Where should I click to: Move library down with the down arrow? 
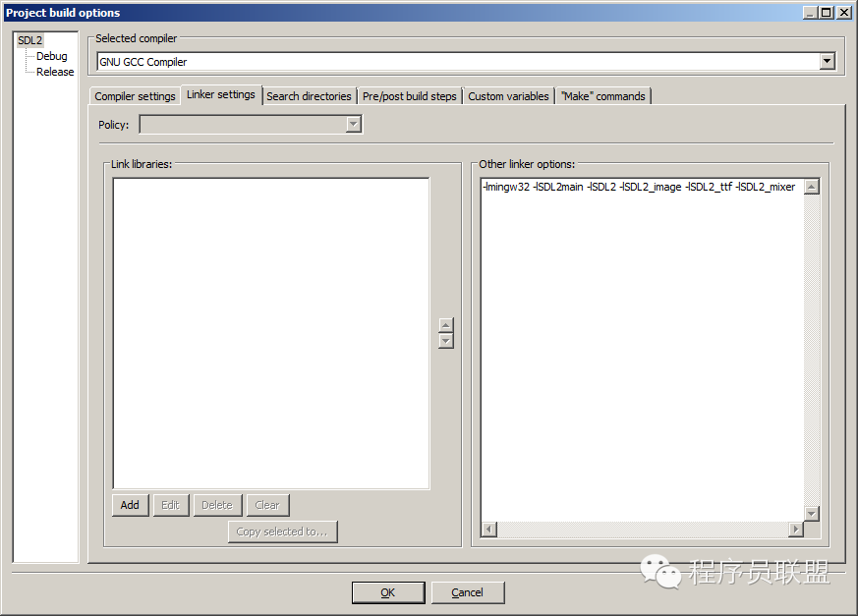coord(446,341)
